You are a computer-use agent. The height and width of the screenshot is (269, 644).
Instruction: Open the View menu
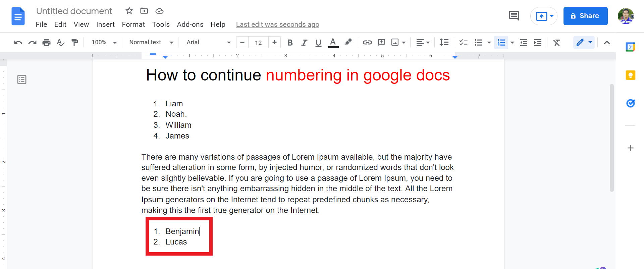(81, 24)
